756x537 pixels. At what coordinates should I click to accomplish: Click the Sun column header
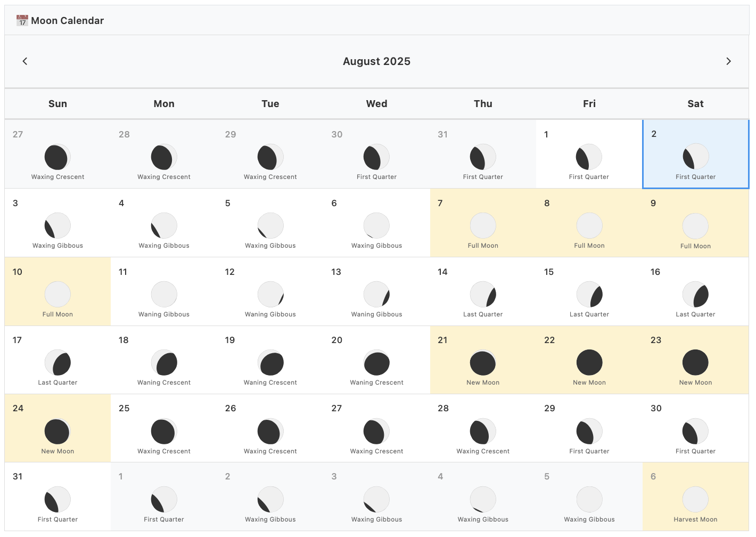[x=57, y=103]
